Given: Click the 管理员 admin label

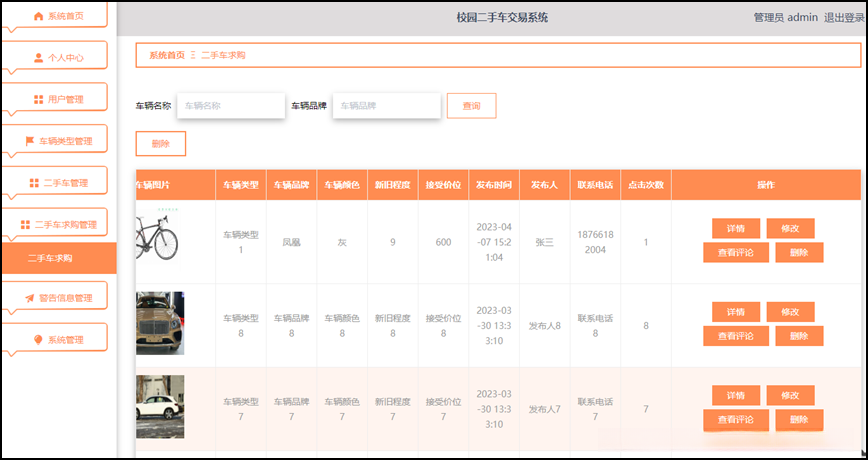Looking at the screenshot, I should coord(786,18).
